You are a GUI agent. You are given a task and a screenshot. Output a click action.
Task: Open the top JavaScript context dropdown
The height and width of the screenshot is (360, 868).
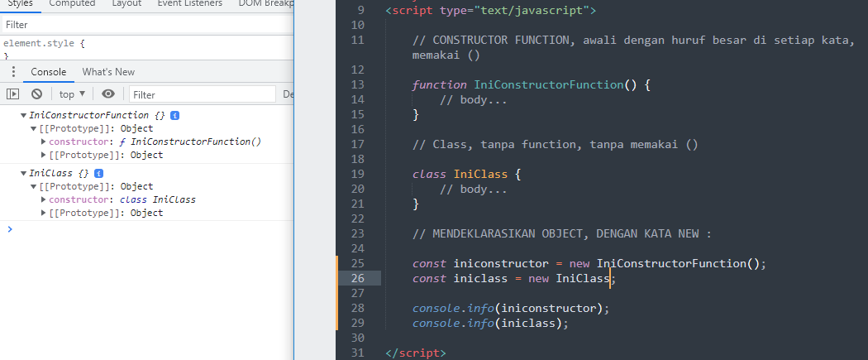click(x=73, y=94)
